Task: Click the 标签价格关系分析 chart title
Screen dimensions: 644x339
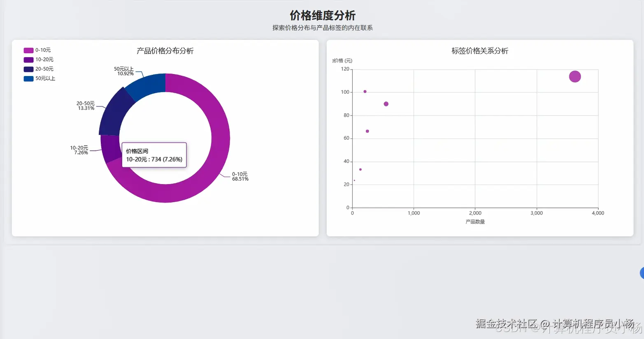Action: tap(480, 51)
